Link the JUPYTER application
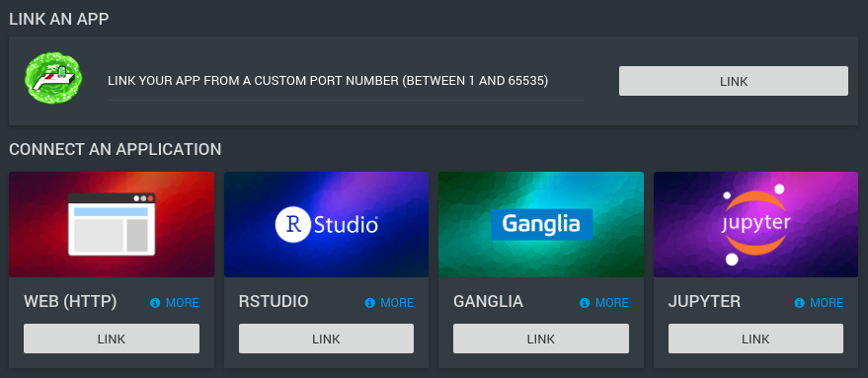This screenshot has height=378, width=868. click(755, 339)
